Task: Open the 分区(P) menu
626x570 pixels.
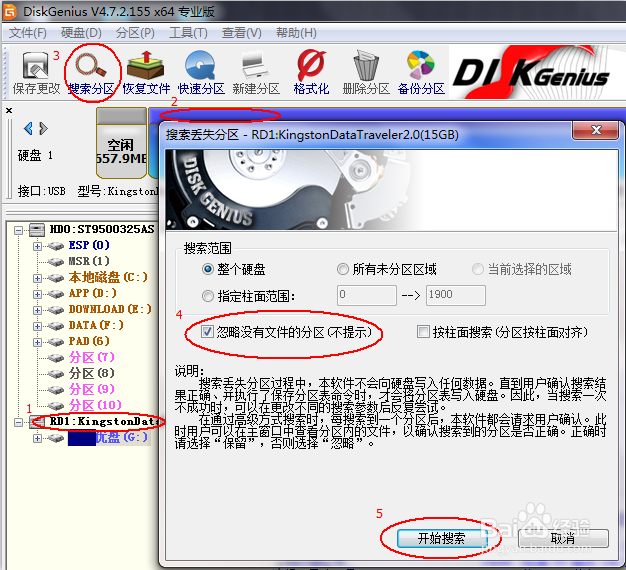Action: click(135, 33)
